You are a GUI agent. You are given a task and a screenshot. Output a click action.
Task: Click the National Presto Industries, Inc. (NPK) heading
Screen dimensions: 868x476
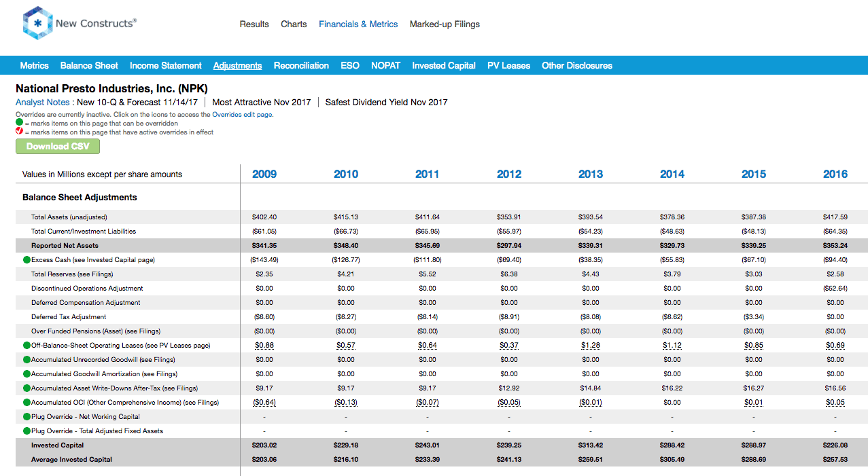tap(111, 88)
